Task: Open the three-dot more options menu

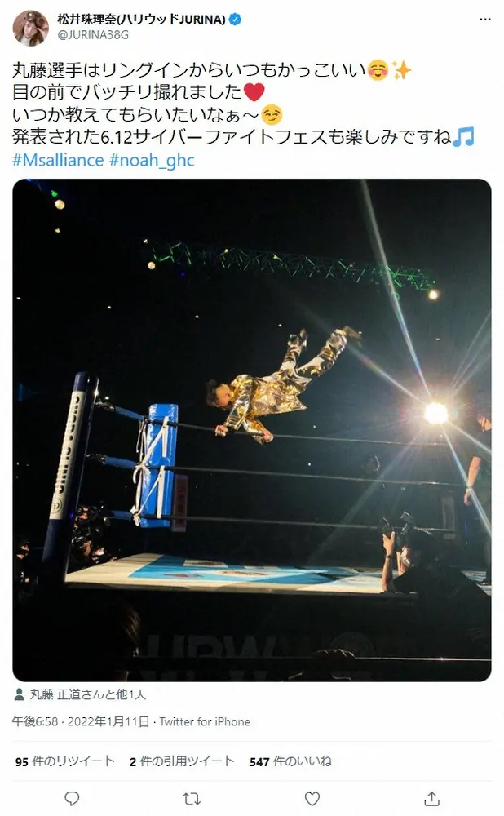Action: point(484,20)
